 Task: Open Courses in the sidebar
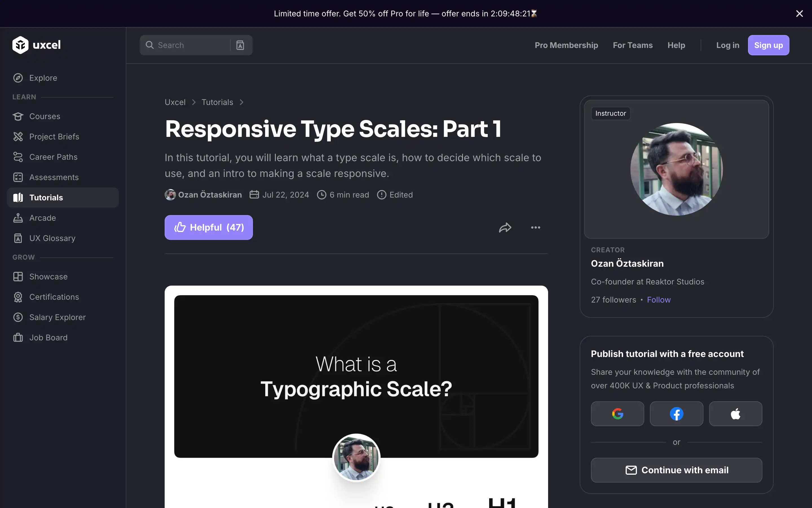tap(63, 116)
